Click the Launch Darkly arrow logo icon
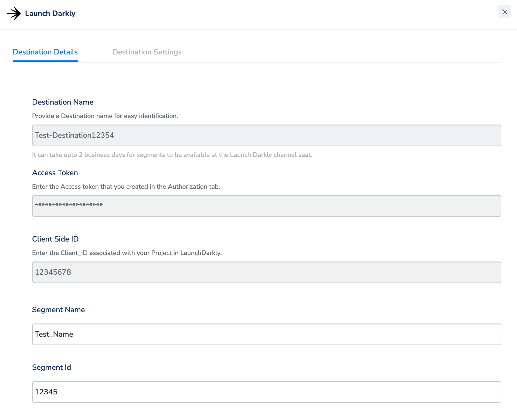 14,13
